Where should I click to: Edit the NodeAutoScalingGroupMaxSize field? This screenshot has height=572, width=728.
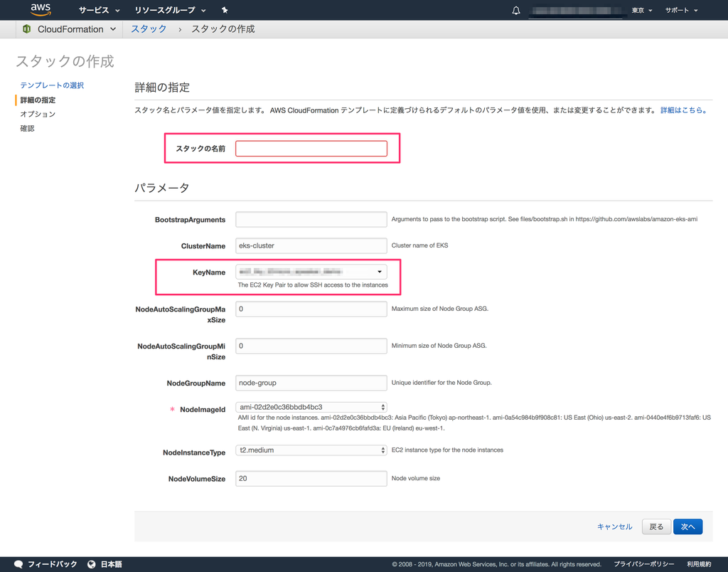tap(311, 309)
